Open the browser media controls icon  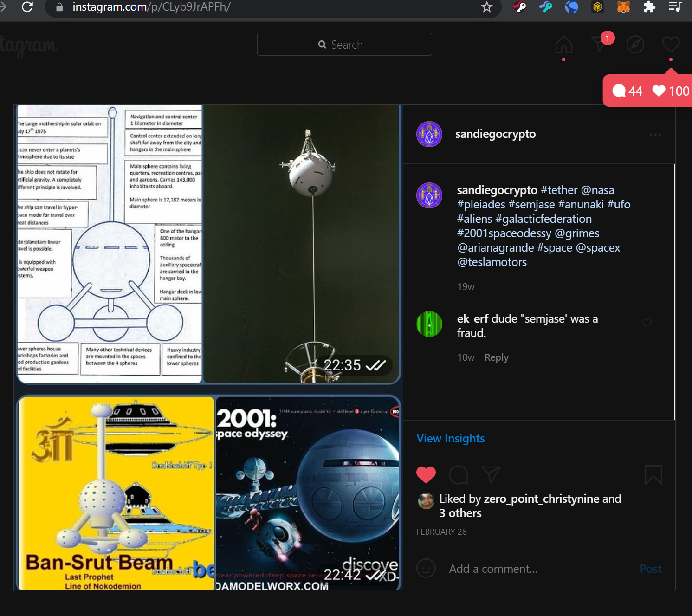[x=675, y=7]
